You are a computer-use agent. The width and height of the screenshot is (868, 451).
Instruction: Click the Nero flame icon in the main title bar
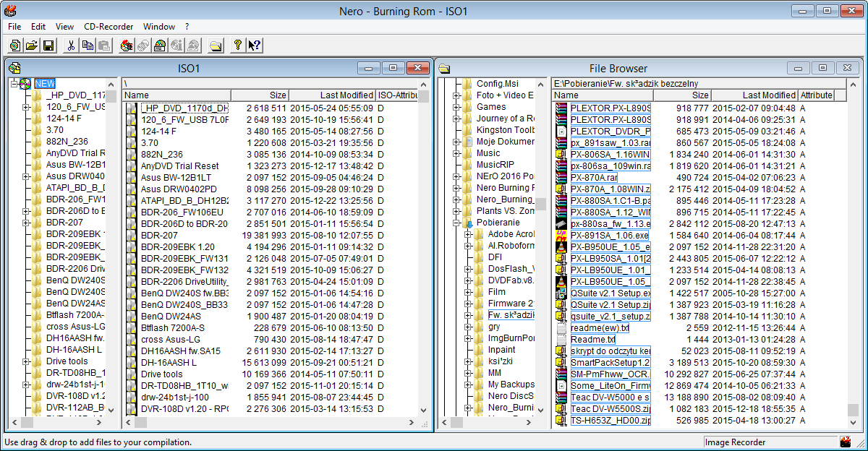click(10, 11)
